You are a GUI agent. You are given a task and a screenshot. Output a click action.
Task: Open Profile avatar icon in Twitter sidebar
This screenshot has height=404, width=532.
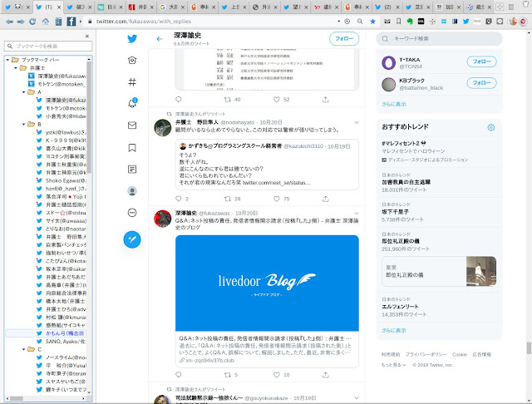coord(132,190)
